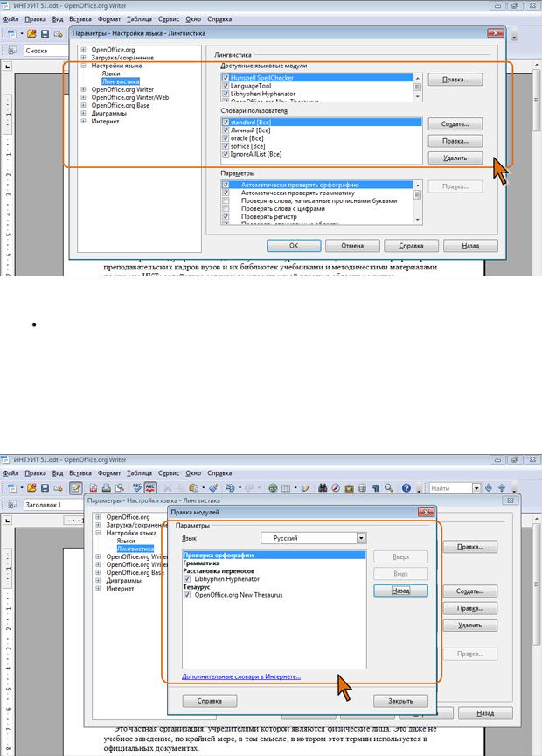Click the greyed Cut scissors icon
The image size is (542, 756).
(167, 488)
